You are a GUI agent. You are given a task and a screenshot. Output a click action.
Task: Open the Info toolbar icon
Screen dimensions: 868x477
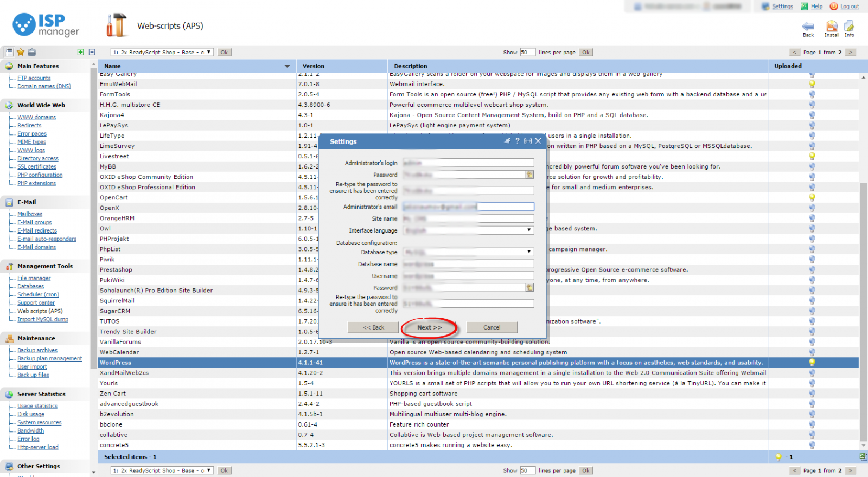[849, 26]
